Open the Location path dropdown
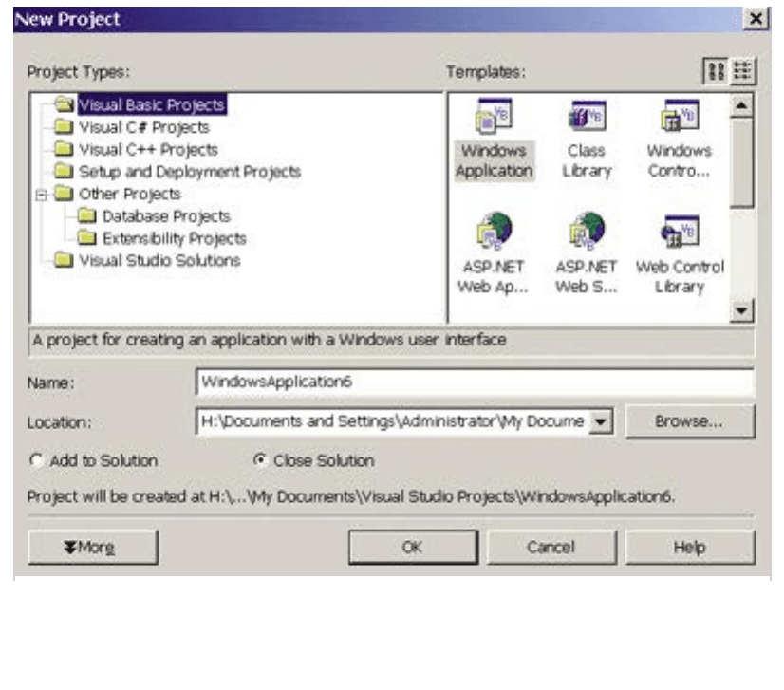Screen dimensions: 784x690 tap(600, 421)
